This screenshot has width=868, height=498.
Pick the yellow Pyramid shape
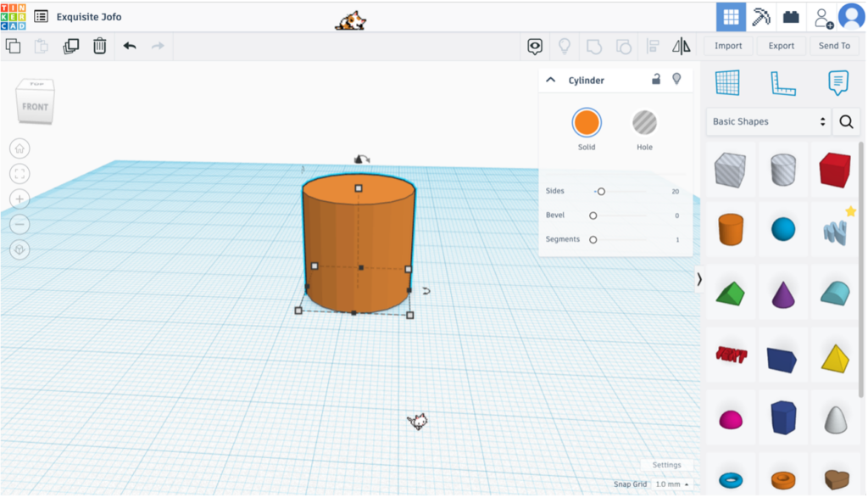click(835, 358)
